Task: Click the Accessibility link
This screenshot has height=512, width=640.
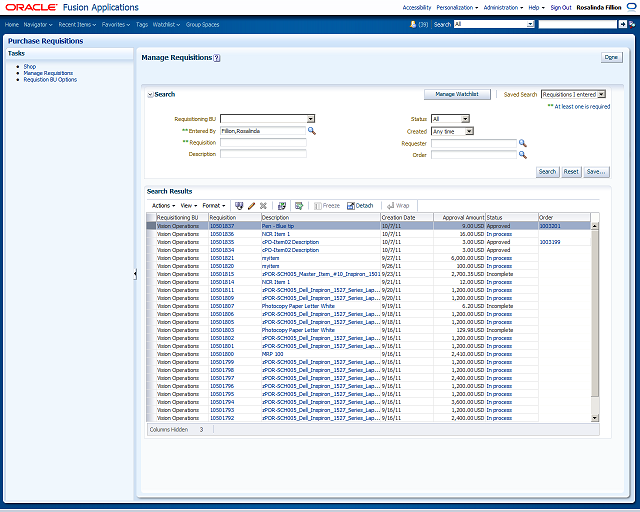Action: [417, 7]
